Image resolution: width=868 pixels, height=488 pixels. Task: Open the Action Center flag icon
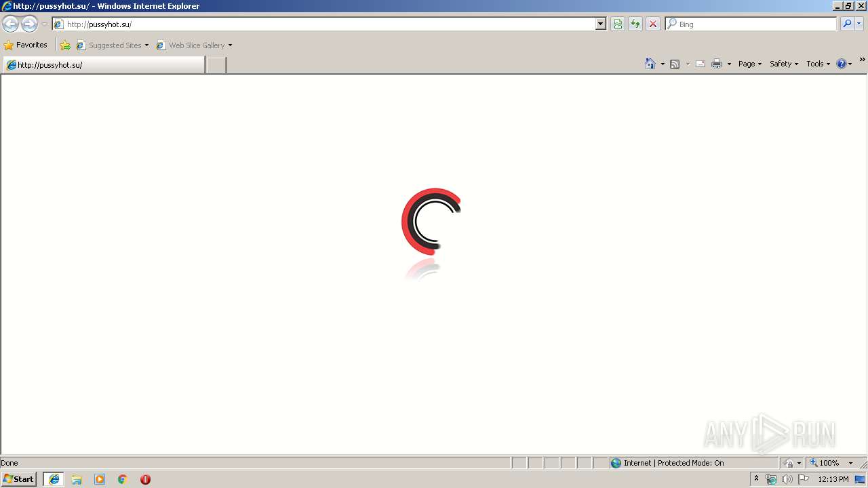pyautogui.click(x=803, y=479)
